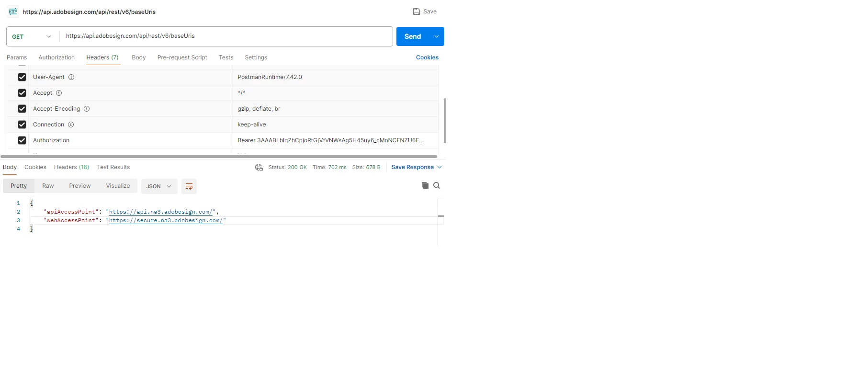
Task: Uncheck the User-Agent header checkbox
Action: point(22,77)
